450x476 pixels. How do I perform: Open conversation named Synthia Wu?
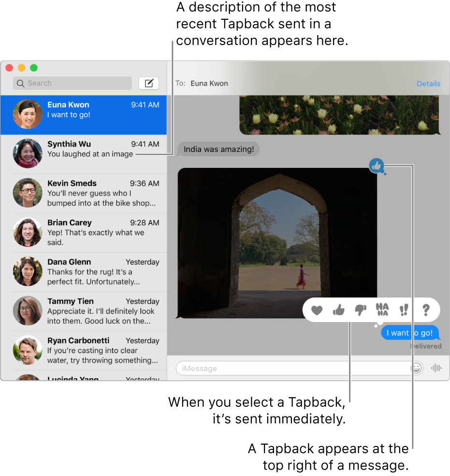[84, 154]
